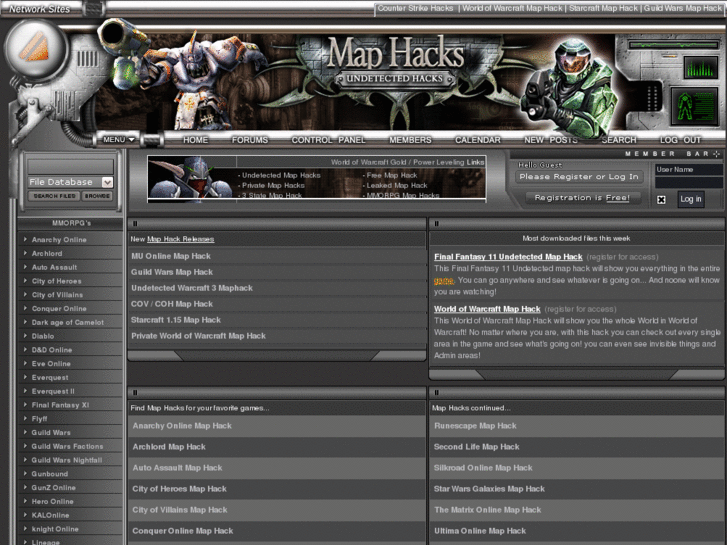The height and width of the screenshot is (545, 727).
Task: Collapse the Most downloaded files panel
Action: (x=436, y=224)
